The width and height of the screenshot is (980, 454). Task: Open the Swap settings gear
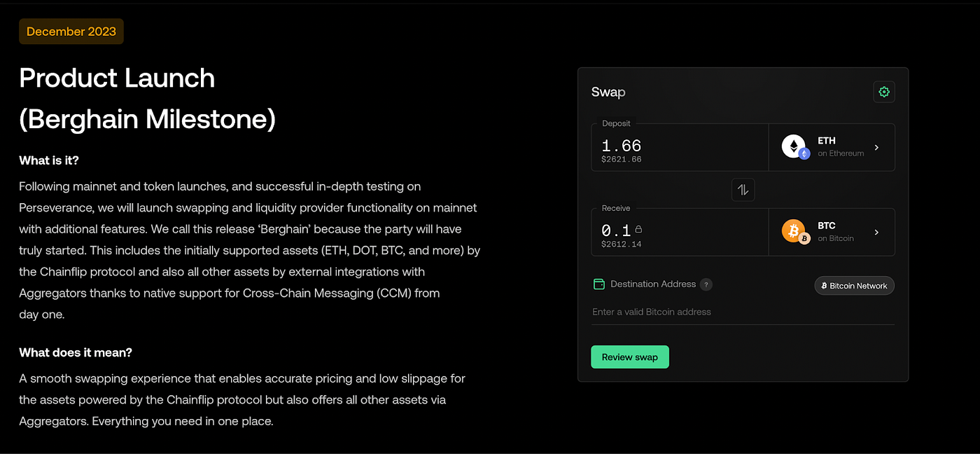pyautogui.click(x=883, y=92)
